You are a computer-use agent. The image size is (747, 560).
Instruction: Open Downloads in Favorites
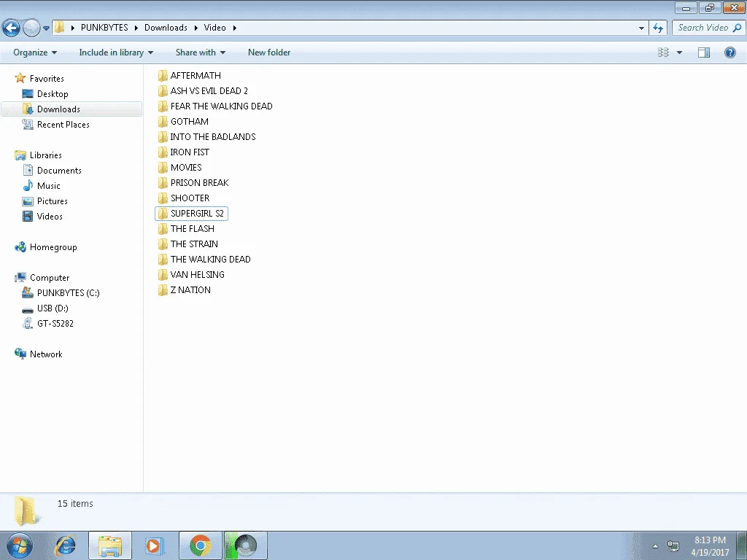click(x=58, y=109)
